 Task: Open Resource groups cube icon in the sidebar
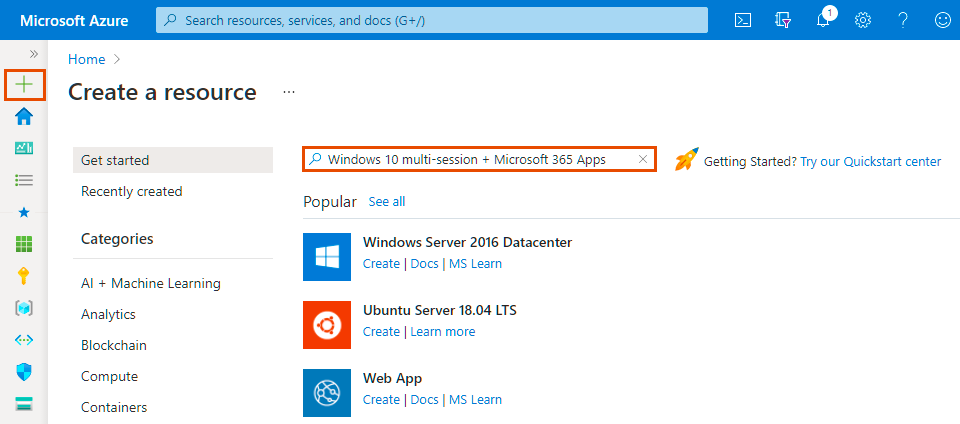pos(24,308)
